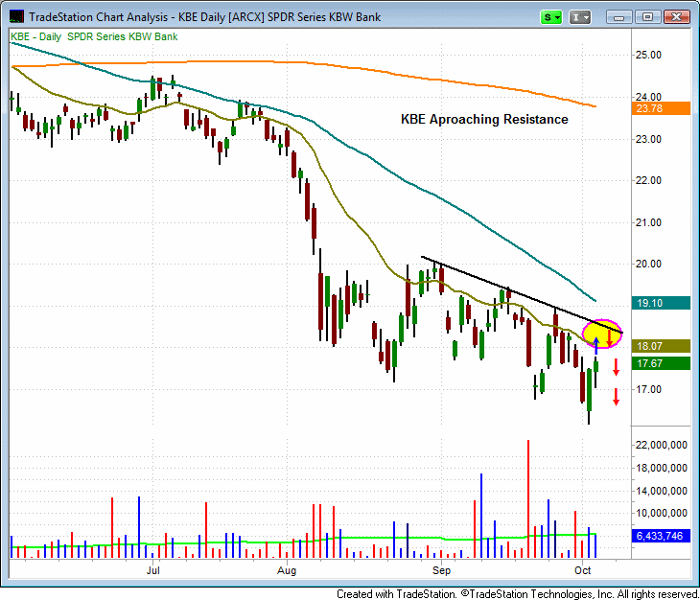Minimize the Chart Analysis window

(x=618, y=17)
